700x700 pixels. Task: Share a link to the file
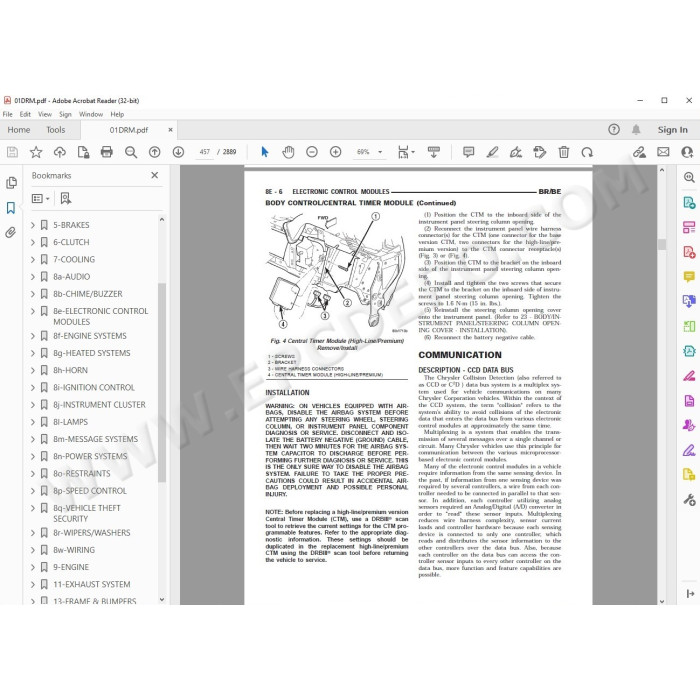click(639, 152)
